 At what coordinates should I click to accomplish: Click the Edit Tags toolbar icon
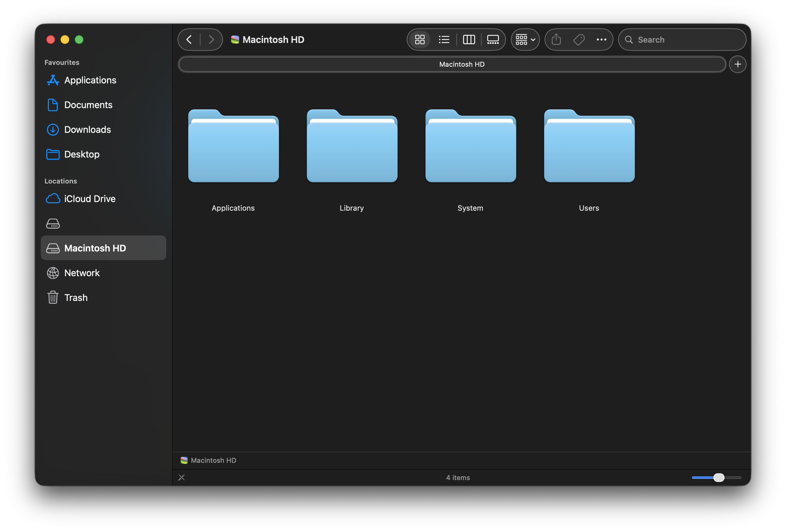pos(579,40)
